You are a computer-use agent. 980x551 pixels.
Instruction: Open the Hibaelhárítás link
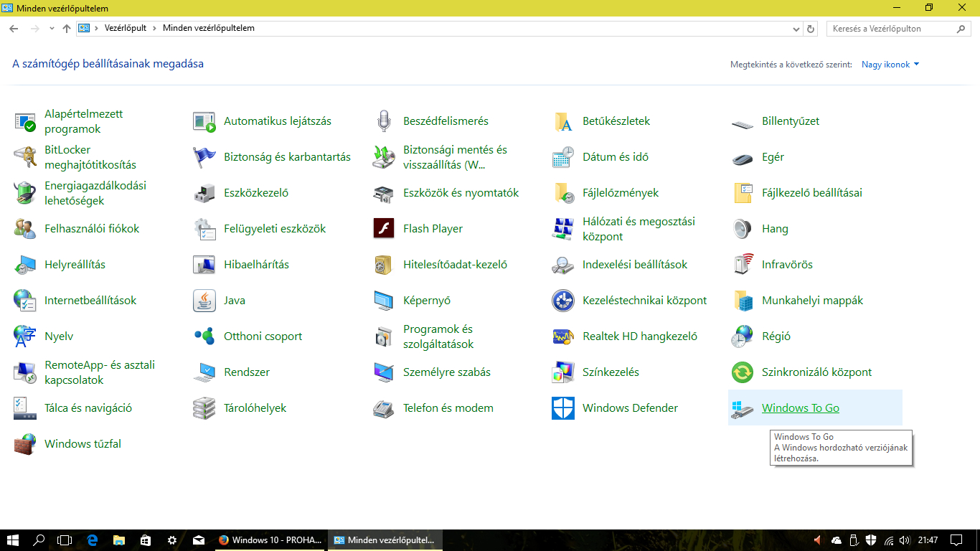(x=256, y=265)
